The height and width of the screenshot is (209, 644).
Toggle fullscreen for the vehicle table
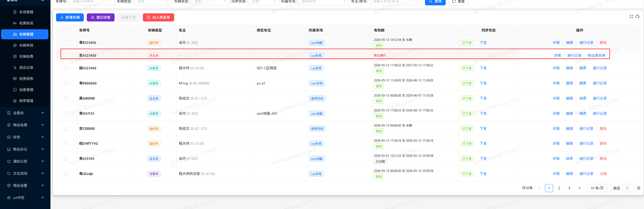coord(631,16)
